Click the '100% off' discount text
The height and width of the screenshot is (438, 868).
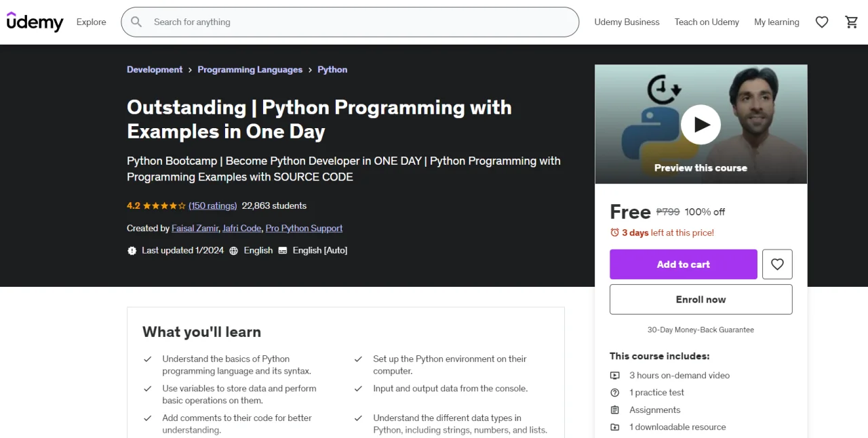[x=705, y=212]
